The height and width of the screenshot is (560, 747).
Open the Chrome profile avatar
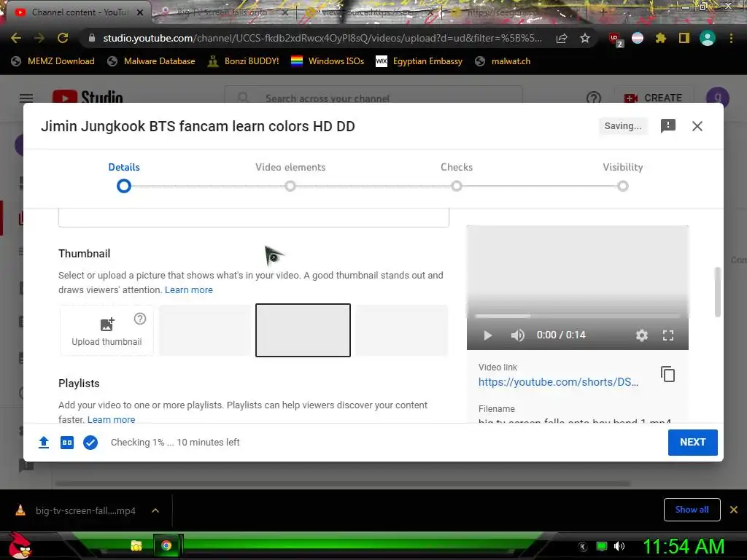point(708,38)
